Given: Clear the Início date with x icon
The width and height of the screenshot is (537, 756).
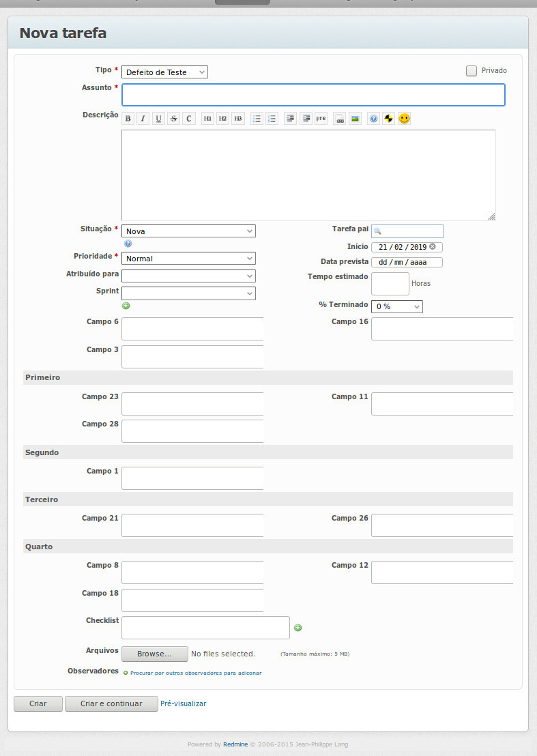Looking at the screenshot, I should pyautogui.click(x=433, y=246).
